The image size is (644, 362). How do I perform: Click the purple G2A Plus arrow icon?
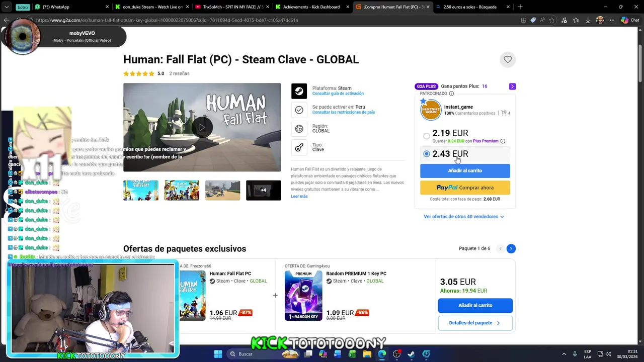[512, 86]
